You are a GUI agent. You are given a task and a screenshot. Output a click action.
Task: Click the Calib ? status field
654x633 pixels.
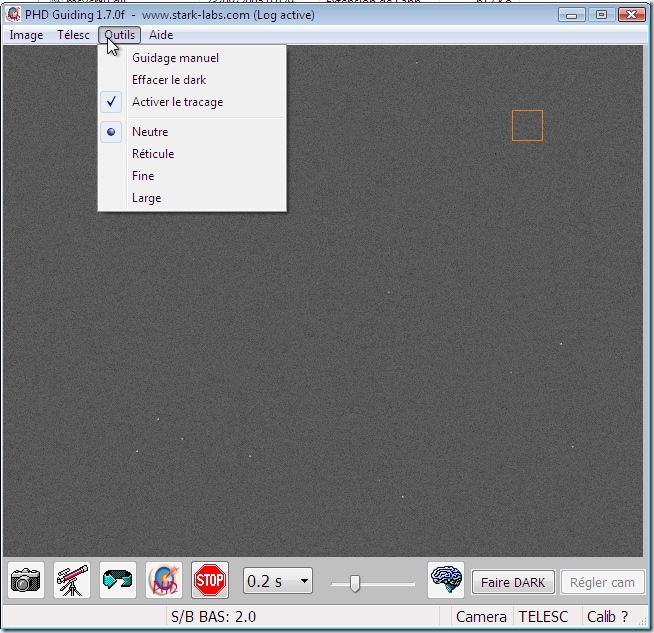(x=607, y=616)
